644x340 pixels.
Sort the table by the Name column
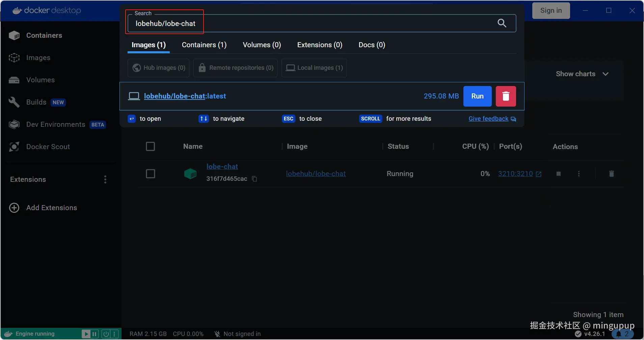click(193, 146)
